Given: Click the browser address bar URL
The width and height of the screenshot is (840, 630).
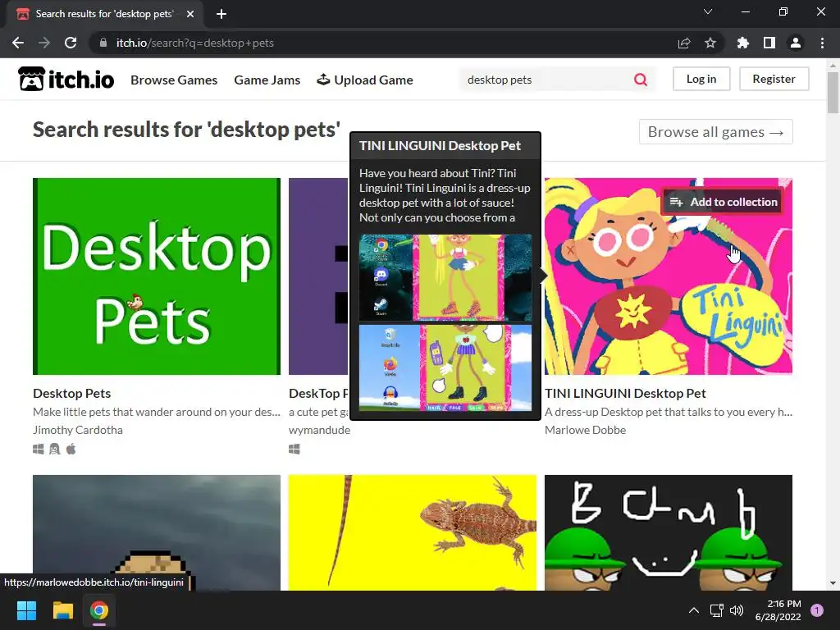Looking at the screenshot, I should coord(195,43).
